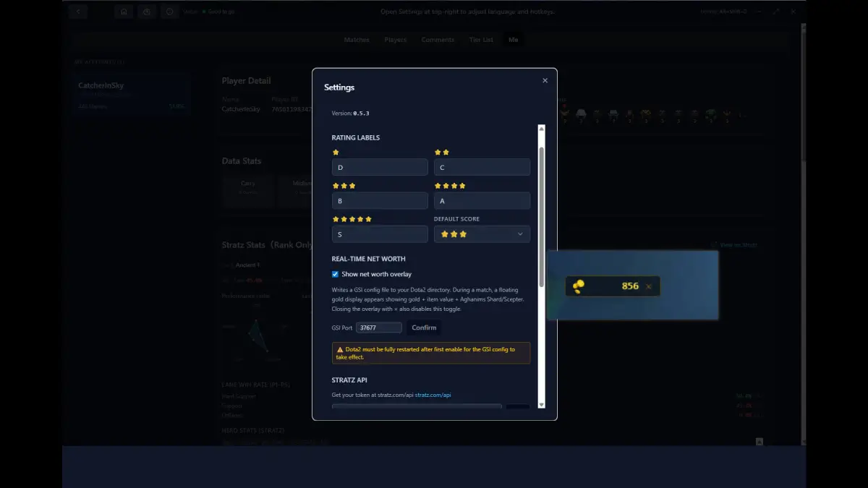Open the Tier List tab
868x488 pixels.
[481, 40]
